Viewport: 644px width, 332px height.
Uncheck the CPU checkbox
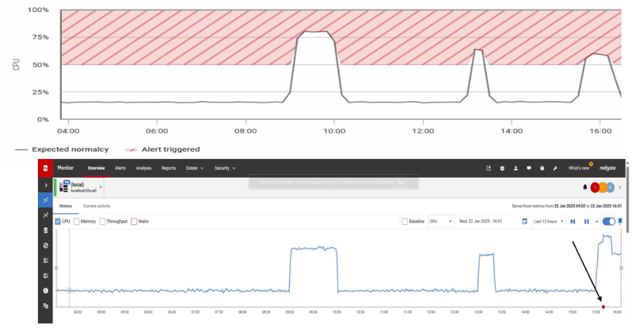58,222
